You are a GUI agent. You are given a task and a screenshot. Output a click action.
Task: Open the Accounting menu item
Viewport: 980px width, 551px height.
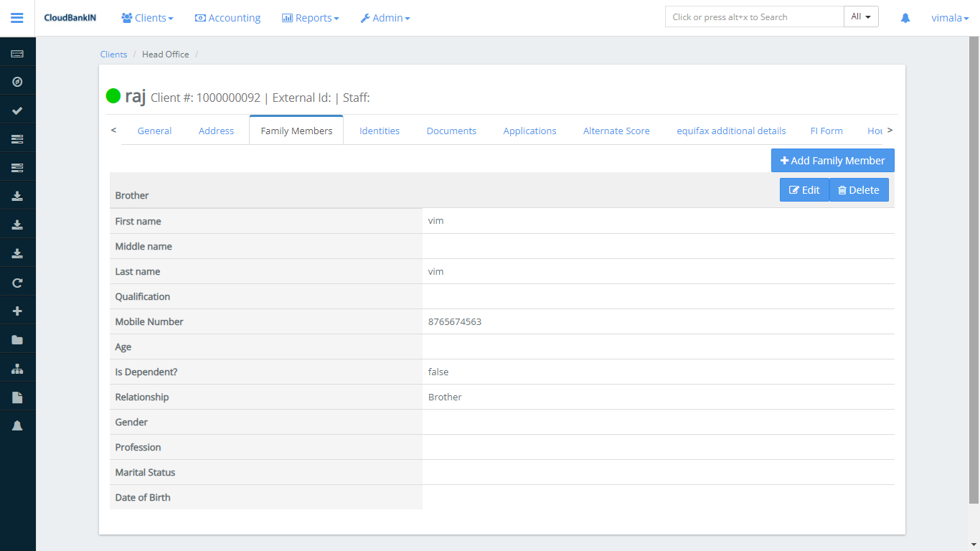pyautogui.click(x=227, y=17)
